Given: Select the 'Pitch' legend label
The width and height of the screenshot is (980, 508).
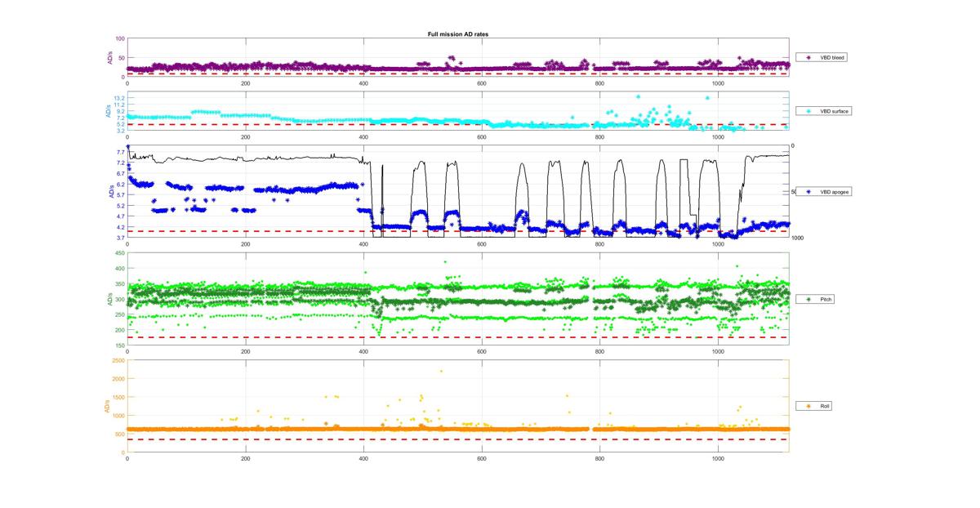Looking at the screenshot, I should (x=826, y=300).
